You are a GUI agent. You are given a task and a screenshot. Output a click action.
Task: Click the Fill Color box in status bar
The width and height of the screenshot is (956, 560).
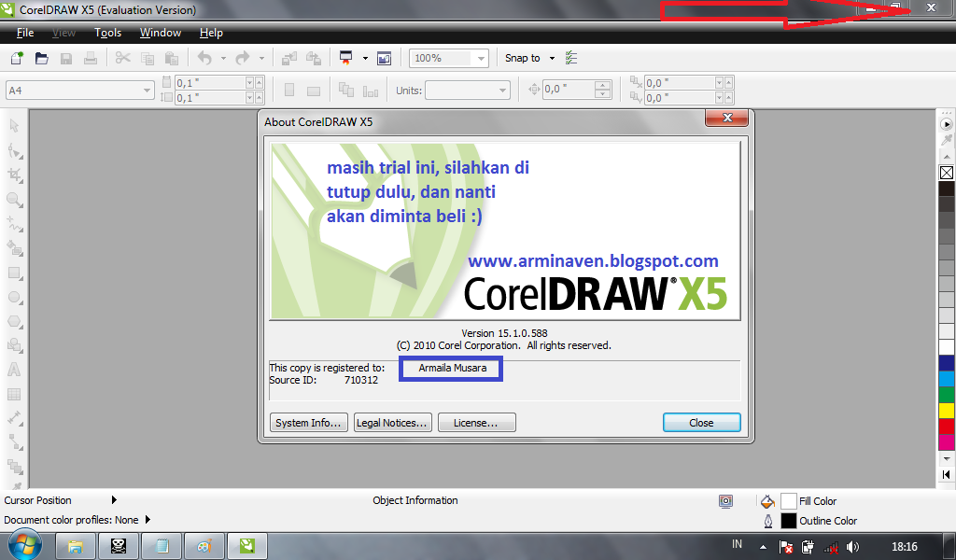click(788, 501)
